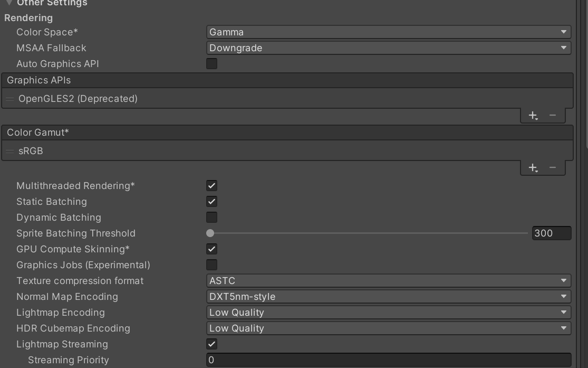Click the Streaming Priority label

pos(68,360)
